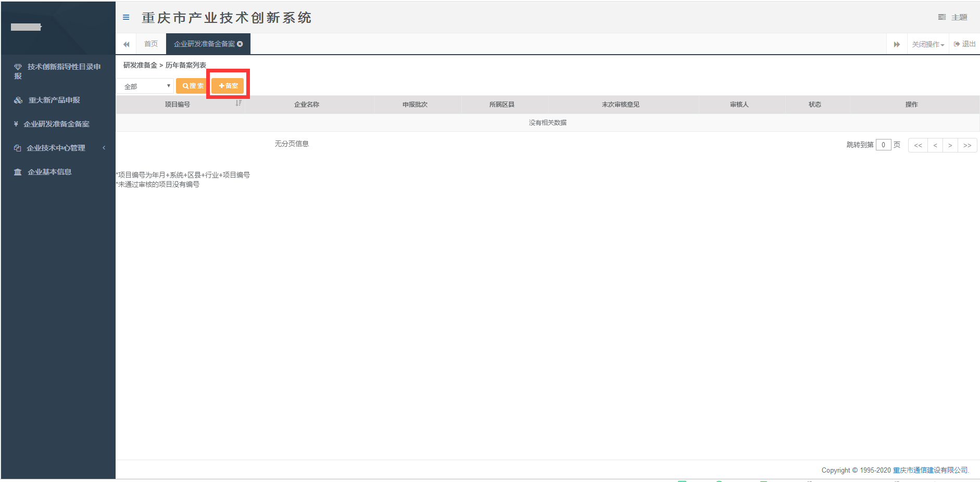The height and width of the screenshot is (482, 980).
Task: Select 企业研发准备金备案 in the sidebar
Action: click(x=56, y=124)
